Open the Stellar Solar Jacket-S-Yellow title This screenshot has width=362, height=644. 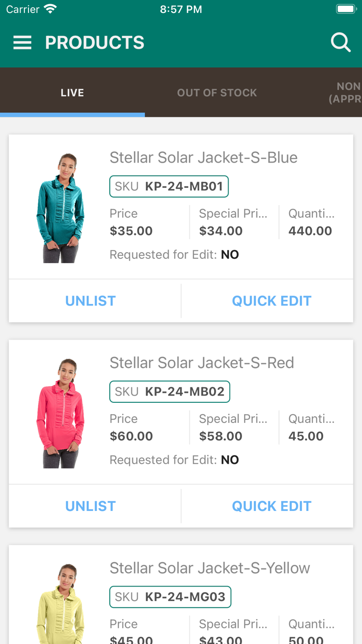pos(209,568)
